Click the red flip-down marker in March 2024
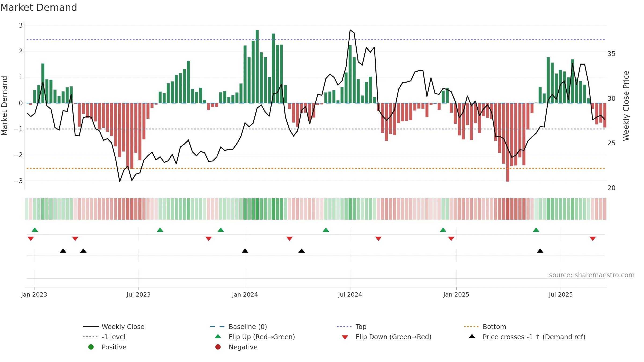 (290, 239)
